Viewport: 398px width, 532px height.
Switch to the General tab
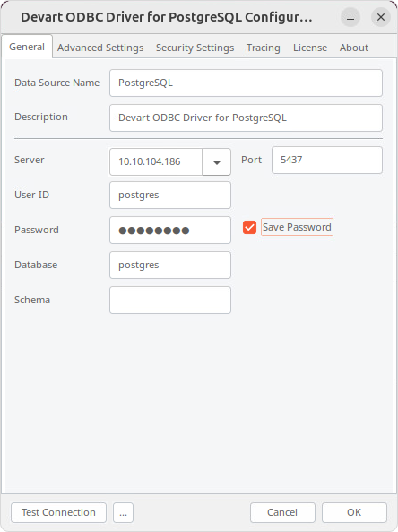27,47
